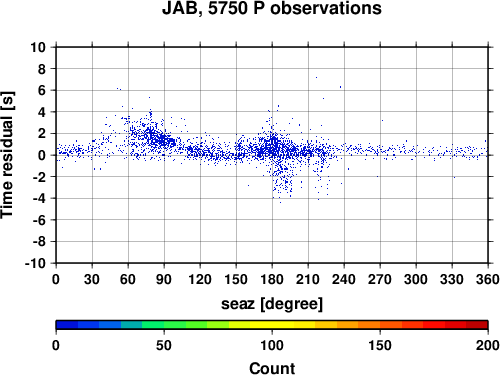
Task: Click the x-axis tick label 270
Action: coord(380,279)
